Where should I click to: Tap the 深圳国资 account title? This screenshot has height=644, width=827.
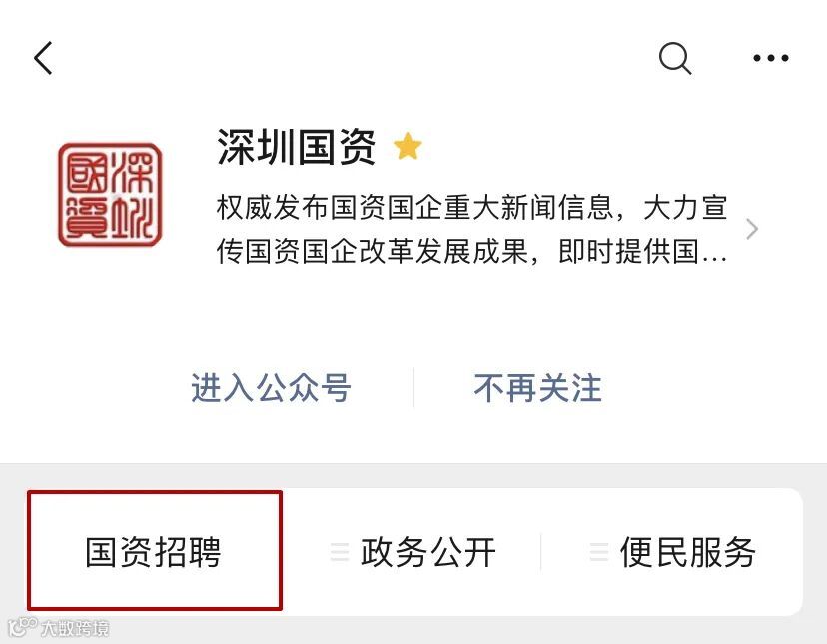coord(296,147)
